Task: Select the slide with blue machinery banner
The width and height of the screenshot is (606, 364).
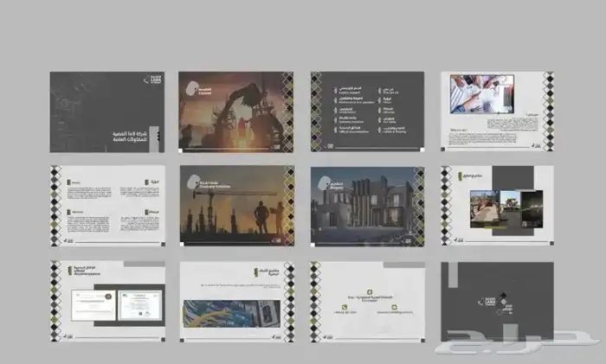Action: (x=237, y=303)
